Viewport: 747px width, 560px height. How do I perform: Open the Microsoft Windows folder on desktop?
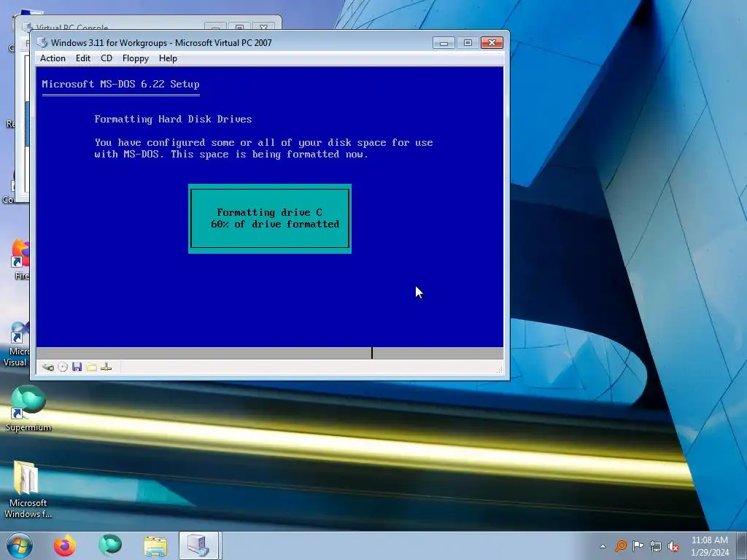28,489
